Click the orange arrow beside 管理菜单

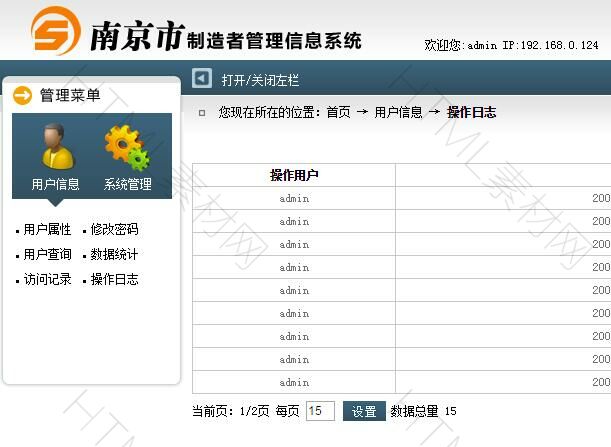23,95
